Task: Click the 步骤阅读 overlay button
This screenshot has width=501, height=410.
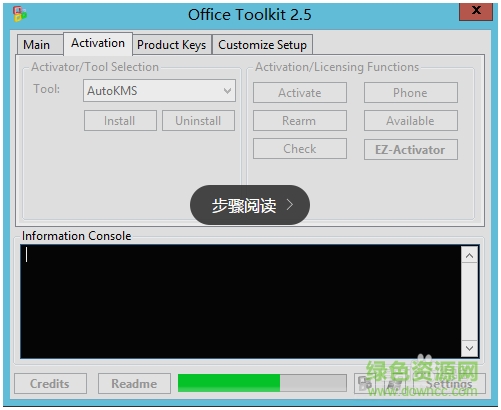Action: coord(250,205)
